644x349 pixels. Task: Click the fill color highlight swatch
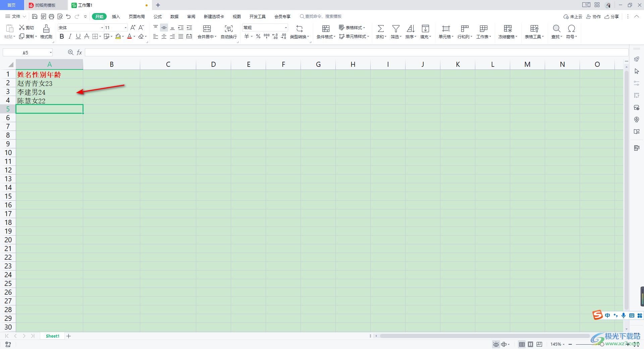point(118,36)
